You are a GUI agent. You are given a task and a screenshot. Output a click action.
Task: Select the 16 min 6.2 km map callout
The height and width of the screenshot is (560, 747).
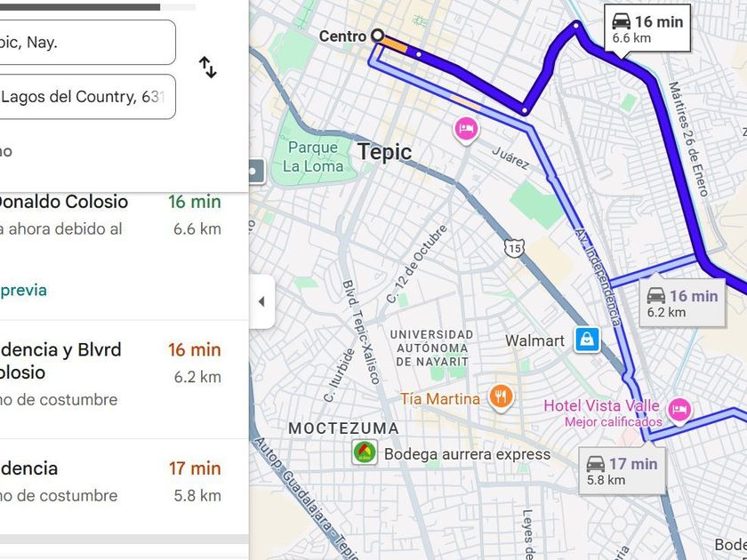click(x=681, y=303)
